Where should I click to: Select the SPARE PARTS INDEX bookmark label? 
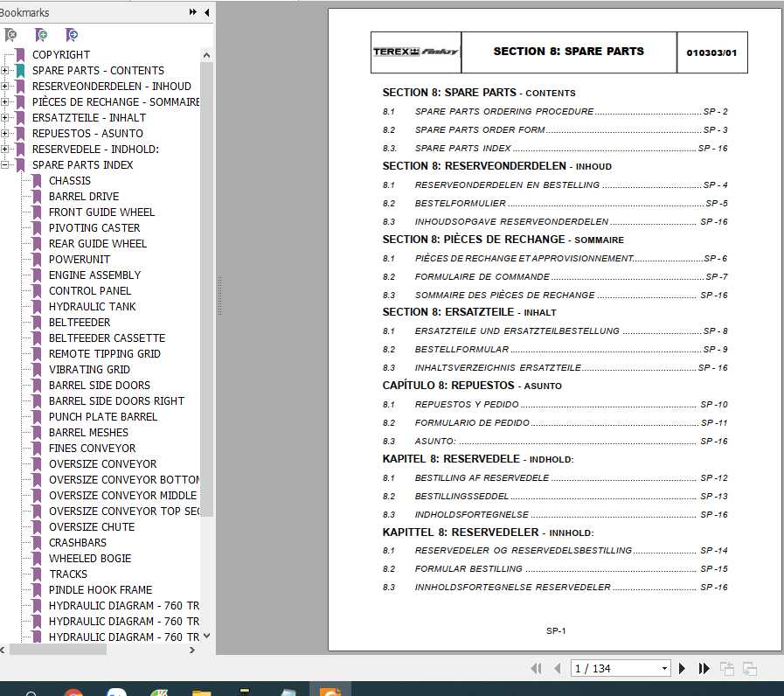pos(82,165)
